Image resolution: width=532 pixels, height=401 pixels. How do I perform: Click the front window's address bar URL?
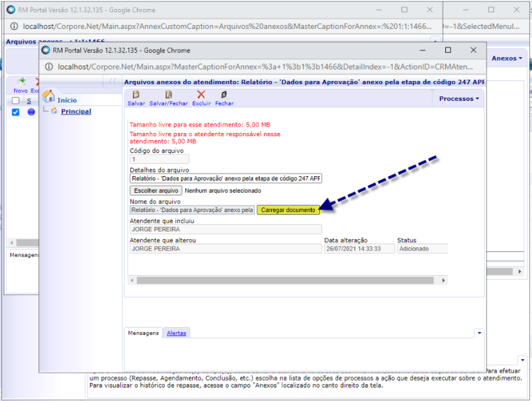tap(265, 67)
